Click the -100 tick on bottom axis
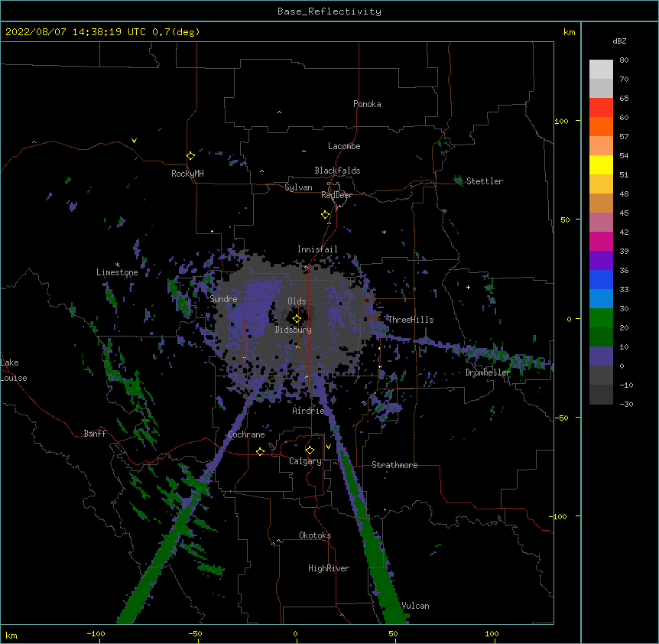Screen dimensions: 659x644 tap(96, 633)
